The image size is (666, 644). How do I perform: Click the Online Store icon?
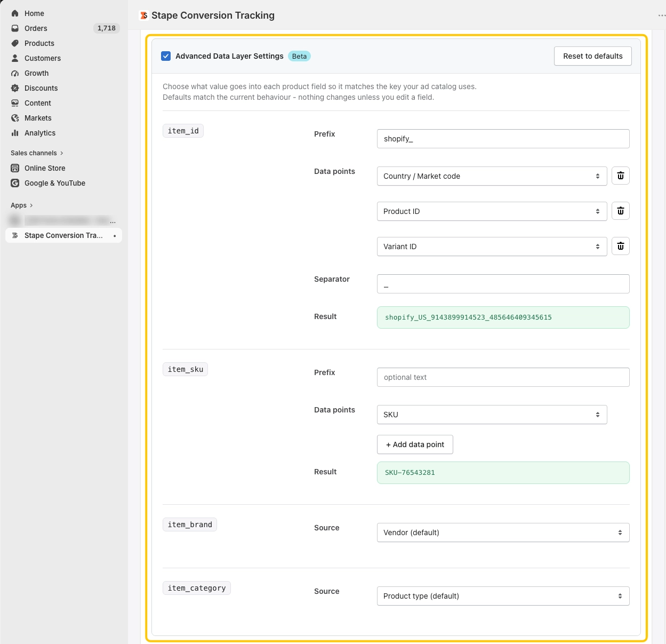coord(15,168)
